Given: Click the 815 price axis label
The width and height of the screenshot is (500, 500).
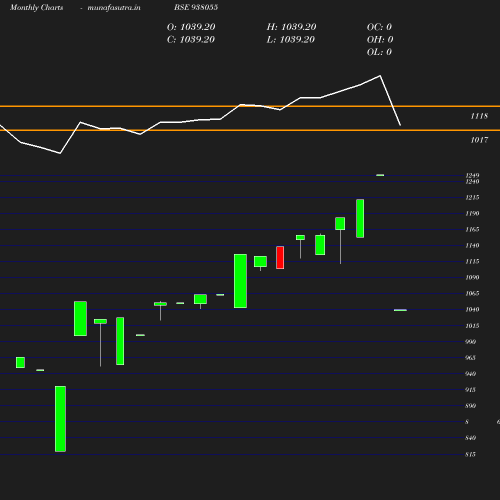Looking at the screenshot, I should coord(470,454).
